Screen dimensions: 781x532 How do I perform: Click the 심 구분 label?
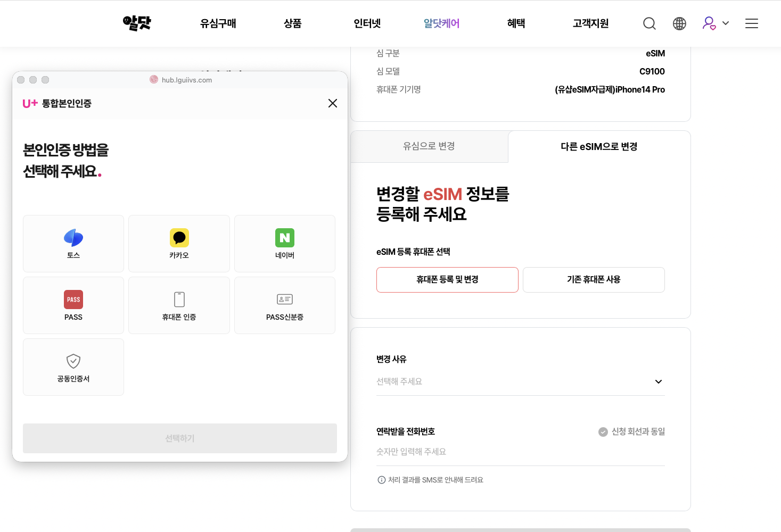tap(388, 53)
